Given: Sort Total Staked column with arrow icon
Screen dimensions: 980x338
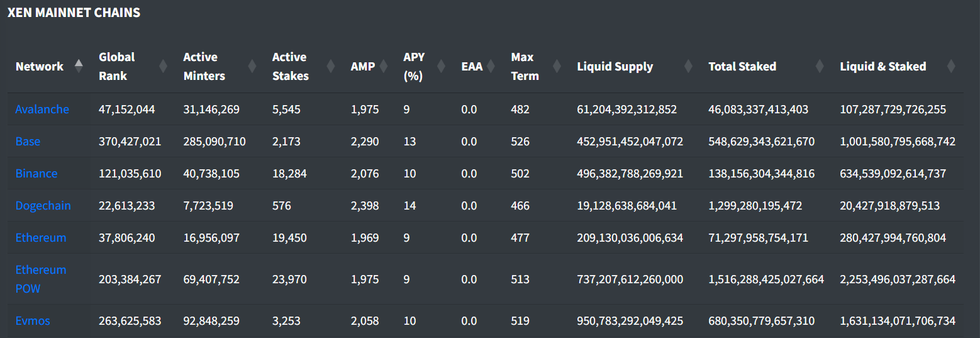Looking at the screenshot, I should tap(820, 66).
